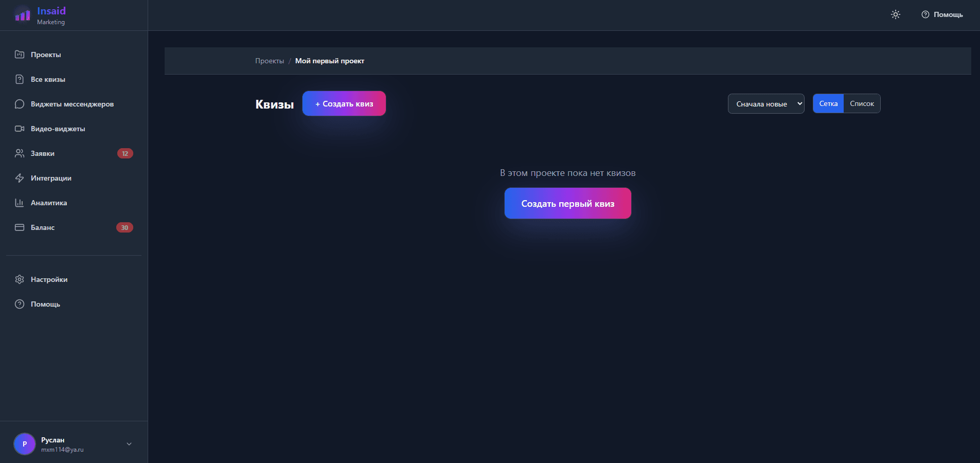The height and width of the screenshot is (463, 980).
Task: Click the Руслан user avatar
Action: 25,444
